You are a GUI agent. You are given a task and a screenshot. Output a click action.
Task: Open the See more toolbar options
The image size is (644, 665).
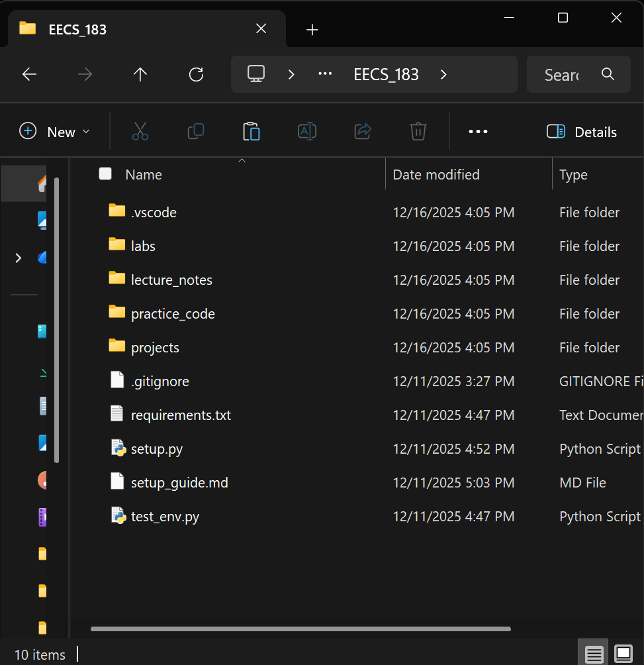478,132
